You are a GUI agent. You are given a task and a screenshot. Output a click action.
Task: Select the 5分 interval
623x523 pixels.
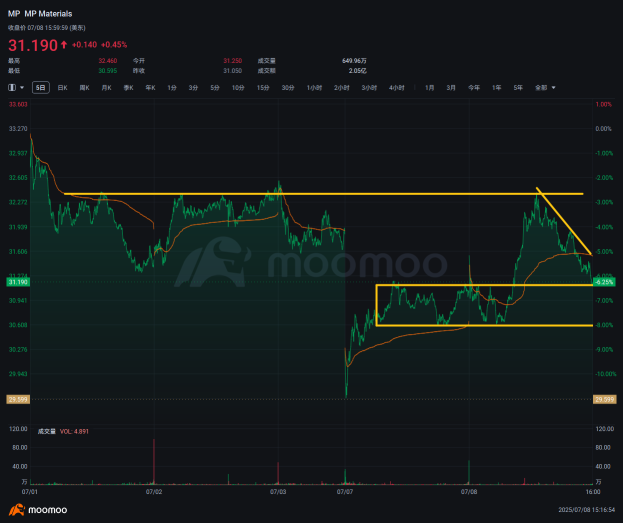tap(215, 87)
